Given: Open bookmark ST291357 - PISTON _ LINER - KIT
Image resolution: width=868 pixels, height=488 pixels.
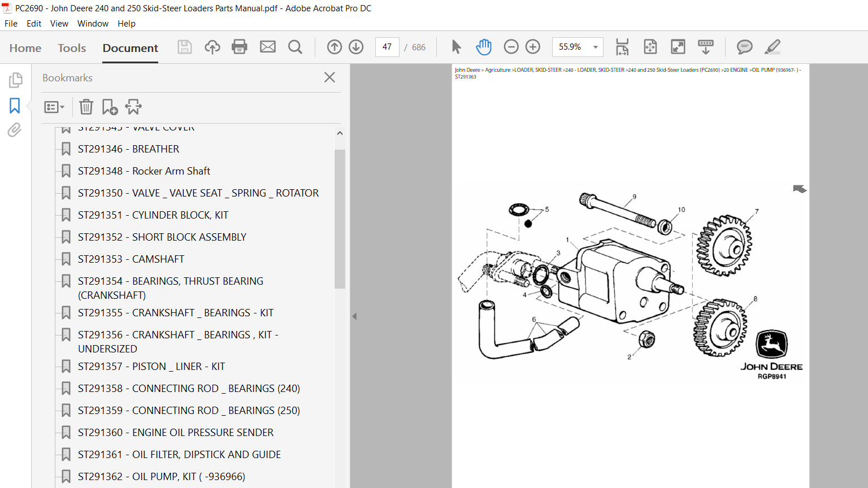Looking at the screenshot, I should 151,366.
